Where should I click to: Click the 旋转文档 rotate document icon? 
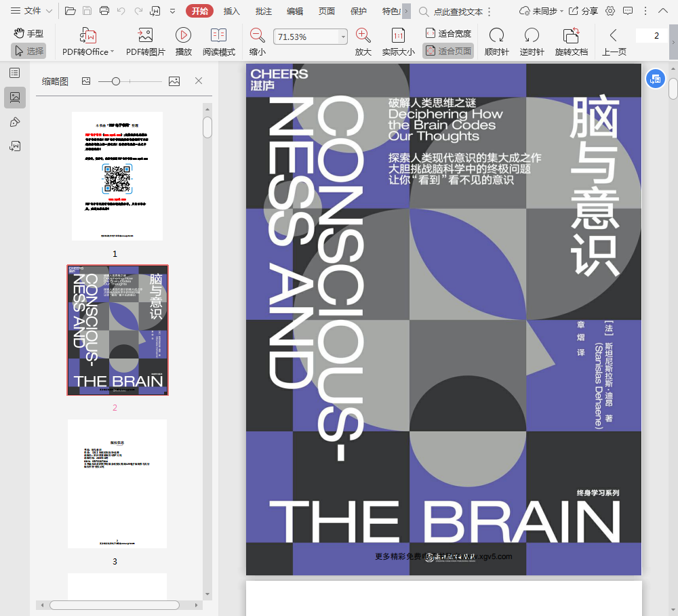tap(571, 35)
